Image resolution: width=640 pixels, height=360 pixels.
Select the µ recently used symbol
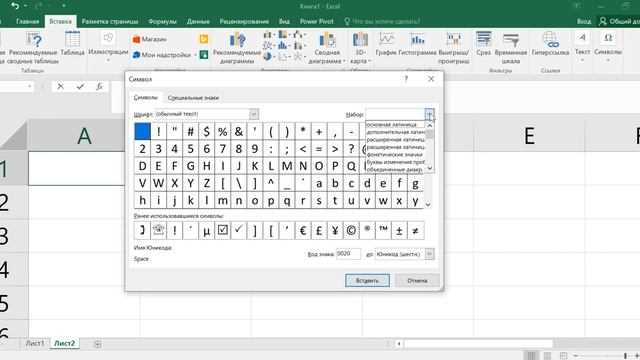click(x=207, y=231)
